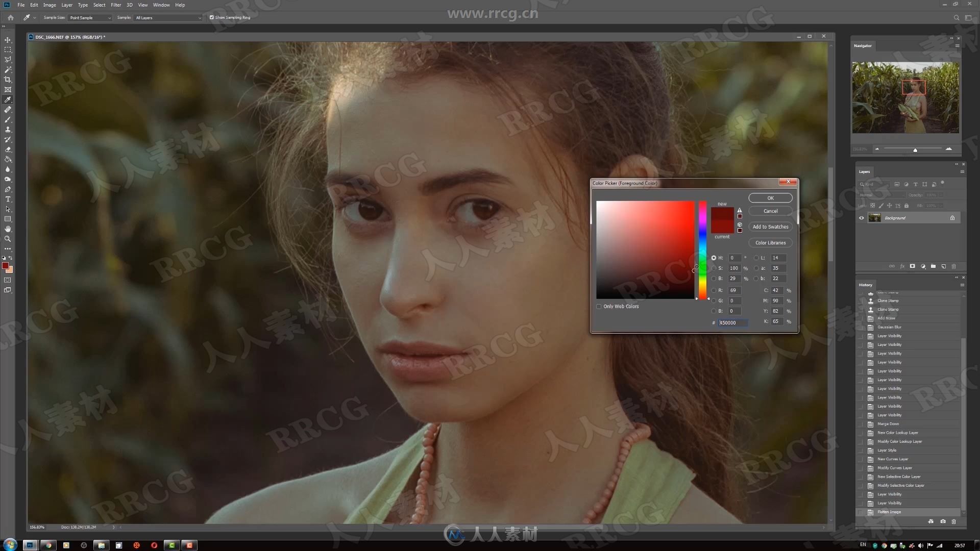The image size is (980, 551).
Task: Select the Move tool
Action: [x=8, y=40]
